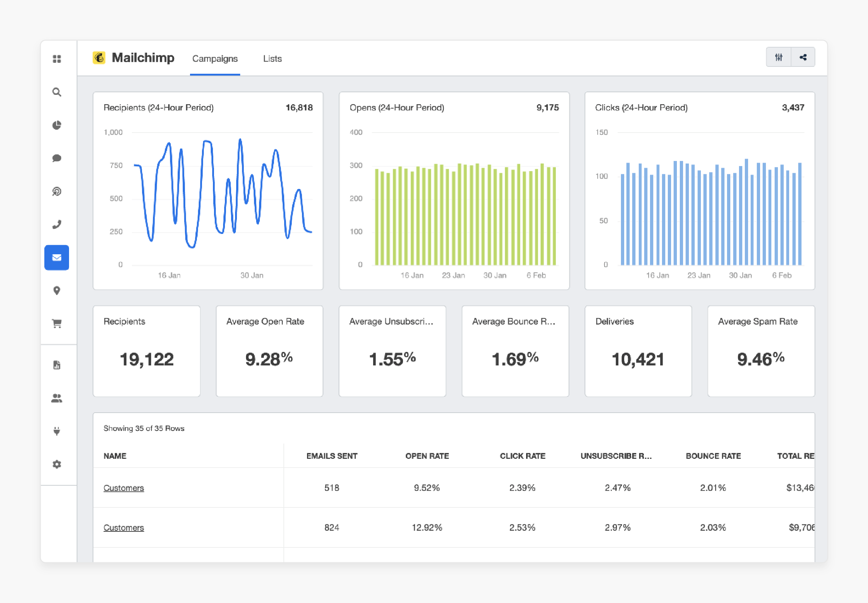Viewport: 868px width, 603px height.
Task: Click the 2.47% unsubscribe rate cell
Action: (x=617, y=488)
